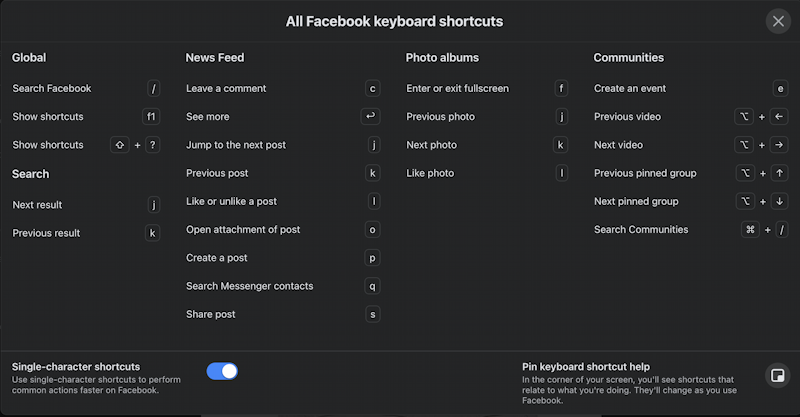The height and width of the screenshot is (417, 800).
Task: Pin the keyboard shortcut help panel
Action: coord(778,376)
